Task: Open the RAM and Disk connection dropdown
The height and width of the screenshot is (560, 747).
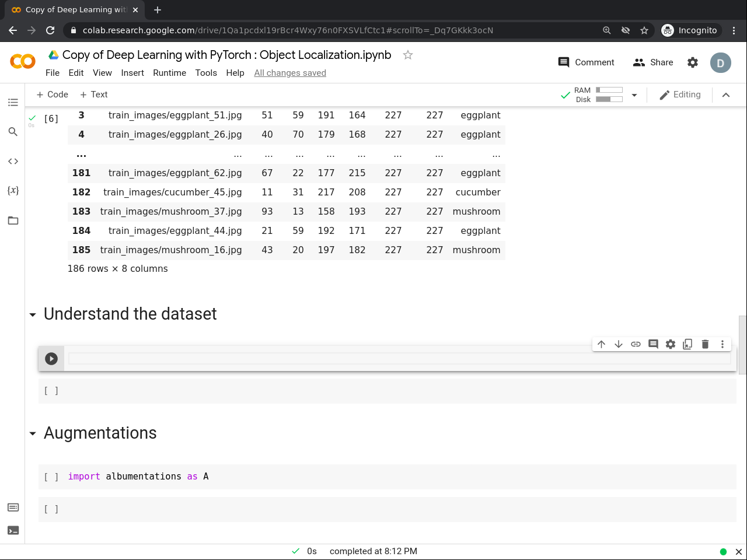Action: click(x=634, y=95)
